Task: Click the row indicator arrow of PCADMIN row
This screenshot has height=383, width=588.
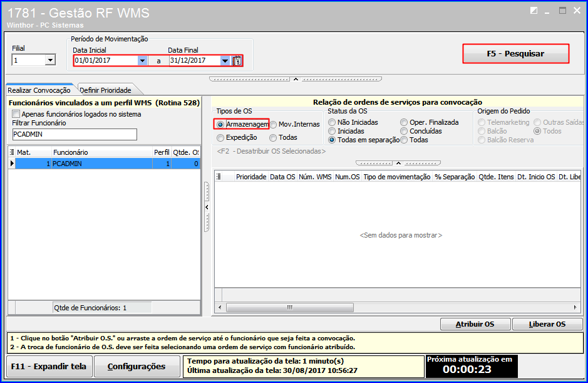Action: coord(12,164)
